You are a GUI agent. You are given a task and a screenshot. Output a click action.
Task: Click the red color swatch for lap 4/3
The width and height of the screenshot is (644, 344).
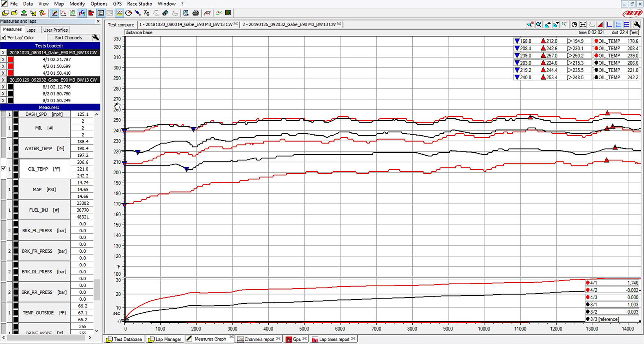point(11,73)
